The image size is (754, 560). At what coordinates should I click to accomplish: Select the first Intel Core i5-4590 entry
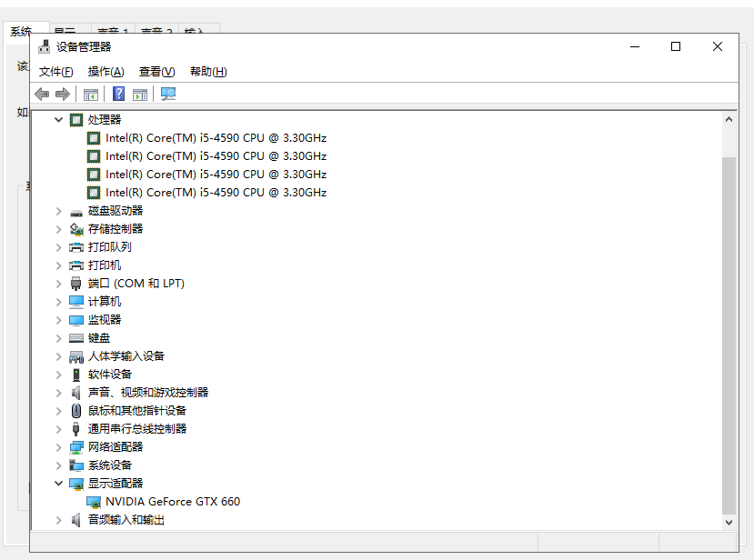[216, 138]
